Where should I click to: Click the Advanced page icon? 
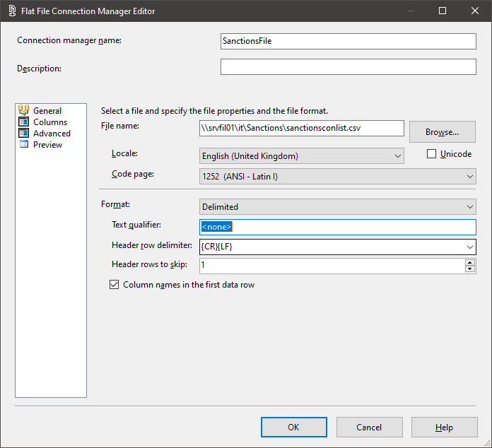23,133
